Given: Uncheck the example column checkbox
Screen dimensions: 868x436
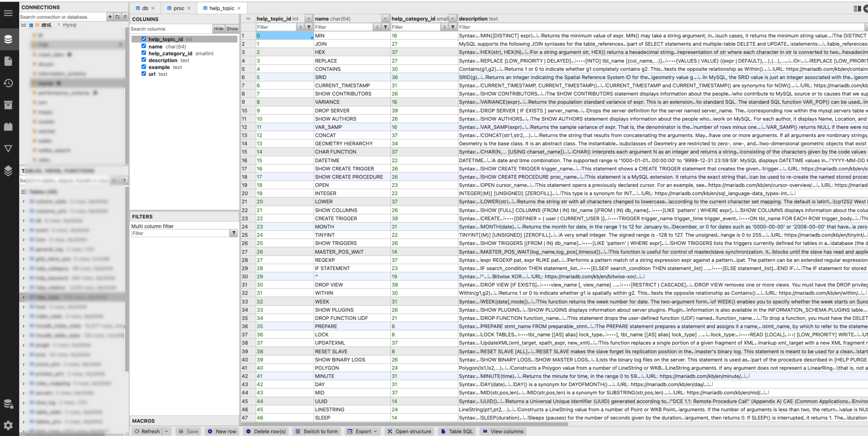Looking at the screenshot, I should pos(144,67).
